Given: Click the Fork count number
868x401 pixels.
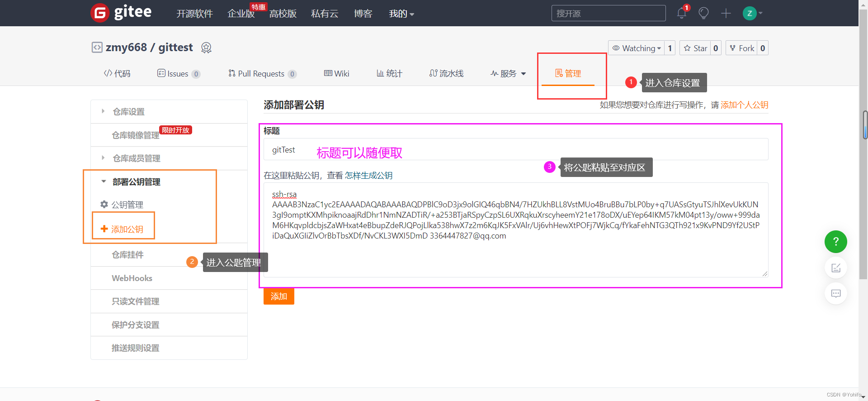Looking at the screenshot, I should tap(763, 48).
